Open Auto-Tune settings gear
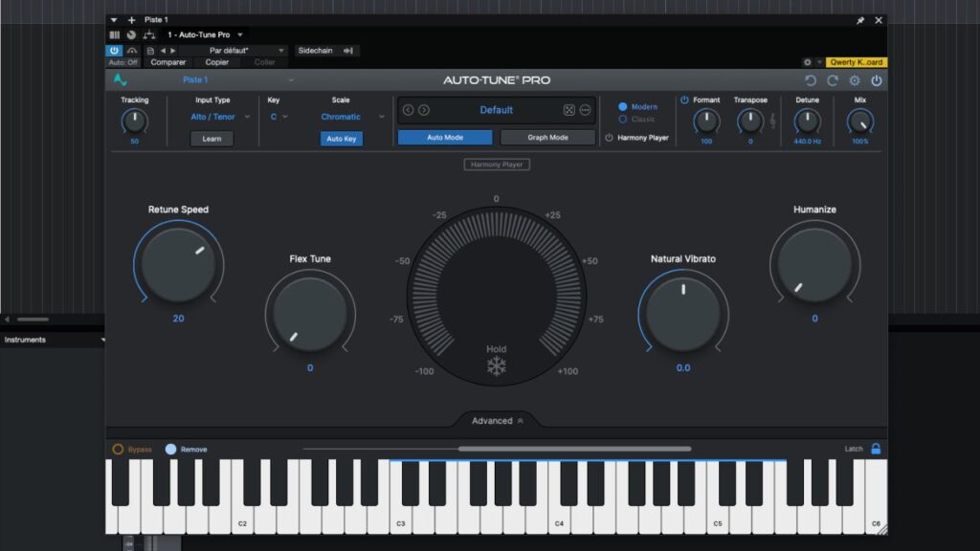Image resolution: width=980 pixels, height=551 pixels. pos(855,80)
